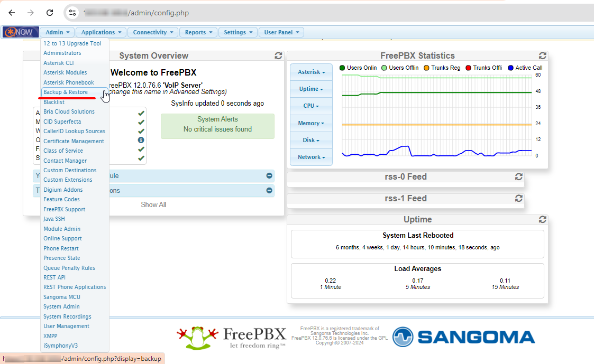
Task: Click the browser back arrow
Action: (12, 13)
